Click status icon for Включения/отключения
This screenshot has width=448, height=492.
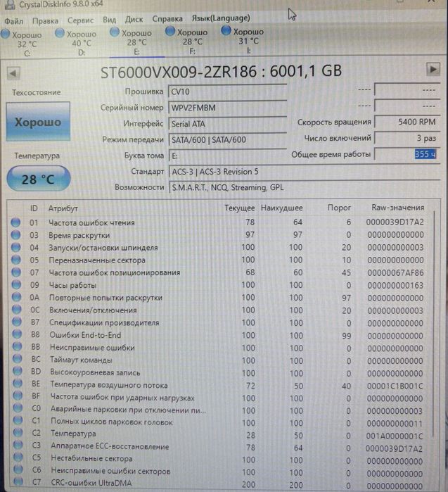point(16,310)
